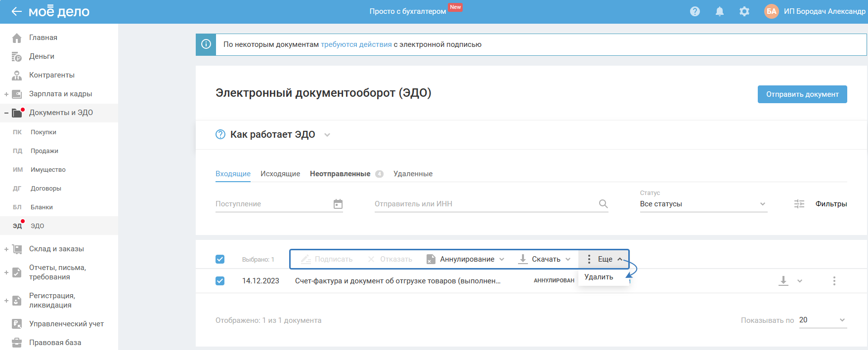Viewport: 868px width, 350px height.
Task: Expand Зарплата и кадры plus sign
Action: click(x=6, y=94)
